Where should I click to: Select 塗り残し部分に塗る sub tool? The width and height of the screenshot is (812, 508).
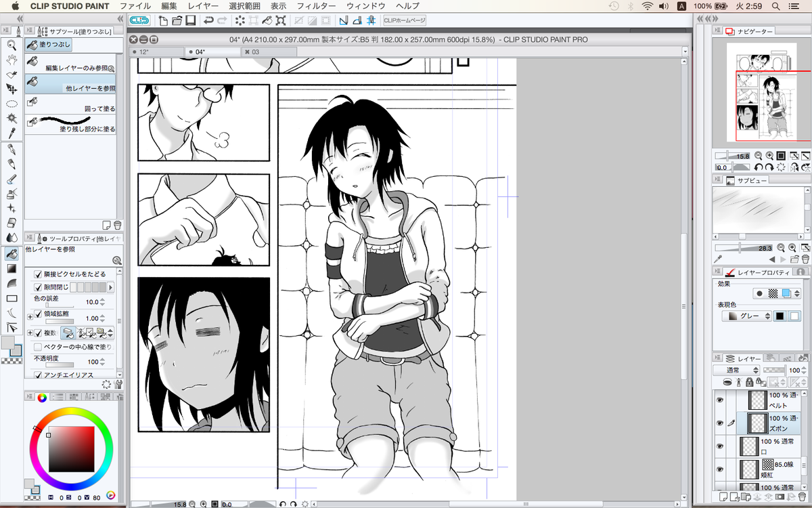(x=70, y=124)
